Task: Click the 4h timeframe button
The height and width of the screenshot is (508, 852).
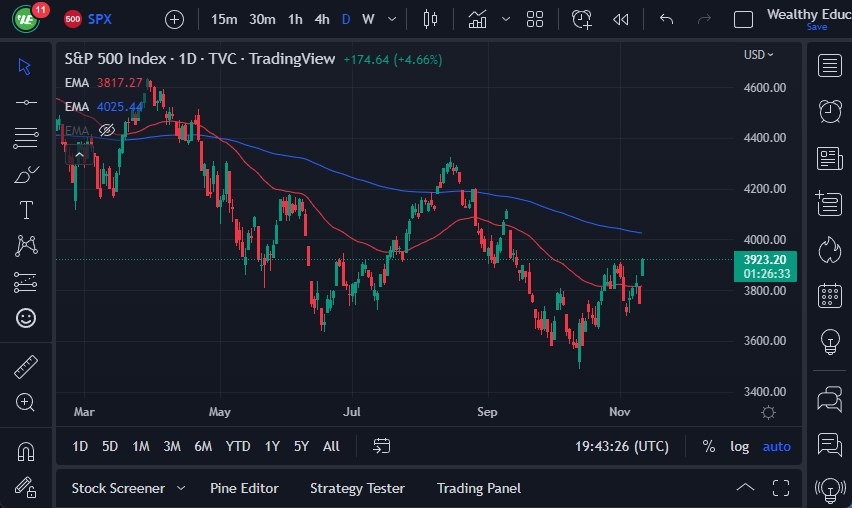Action: 321,19
